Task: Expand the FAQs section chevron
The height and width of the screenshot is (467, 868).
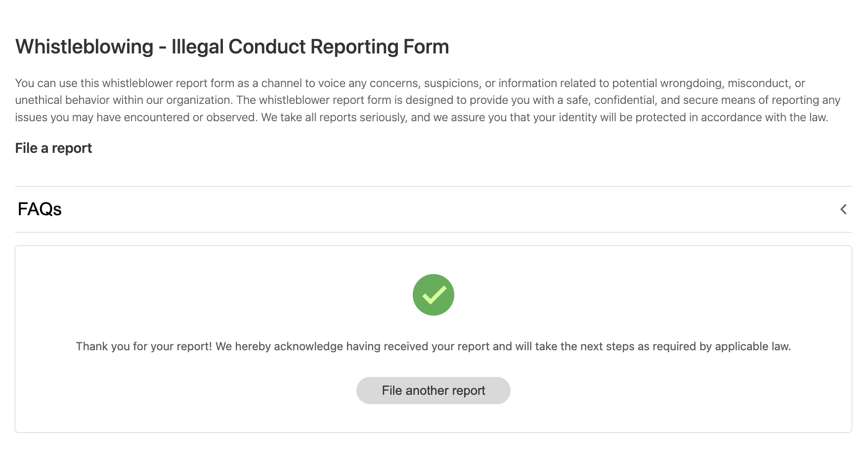Action: click(x=843, y=209)
